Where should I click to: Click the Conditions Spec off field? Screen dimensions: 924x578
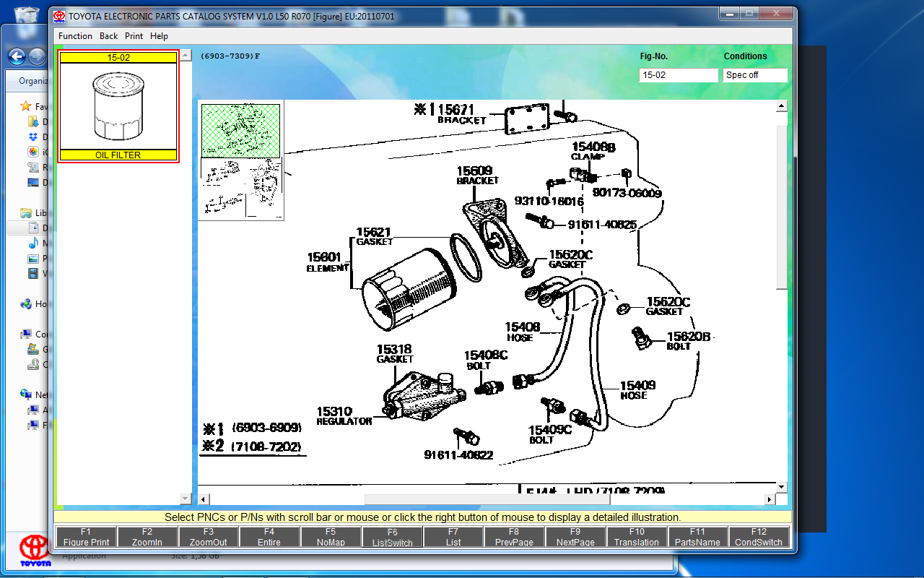click(755, 75)
